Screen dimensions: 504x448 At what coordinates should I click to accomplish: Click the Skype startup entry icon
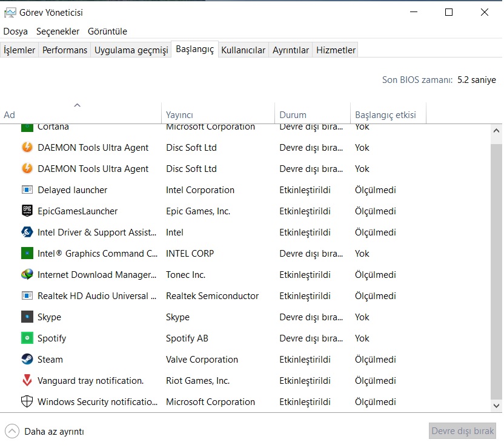(x=27, y=317)
